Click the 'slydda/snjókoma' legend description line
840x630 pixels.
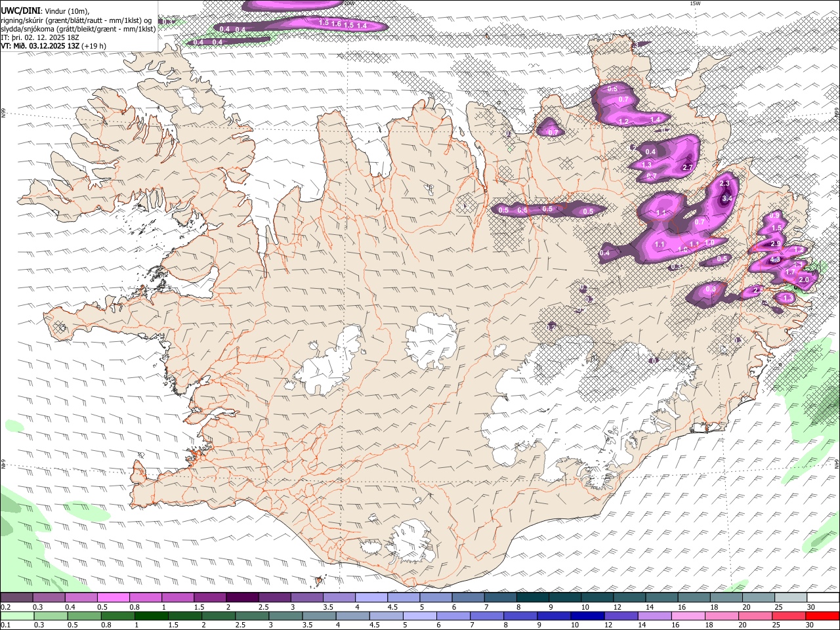pyautogui.click(x=78, y=29)
